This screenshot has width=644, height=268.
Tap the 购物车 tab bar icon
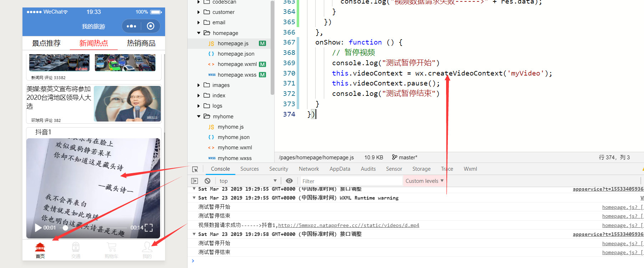[112, 247]
